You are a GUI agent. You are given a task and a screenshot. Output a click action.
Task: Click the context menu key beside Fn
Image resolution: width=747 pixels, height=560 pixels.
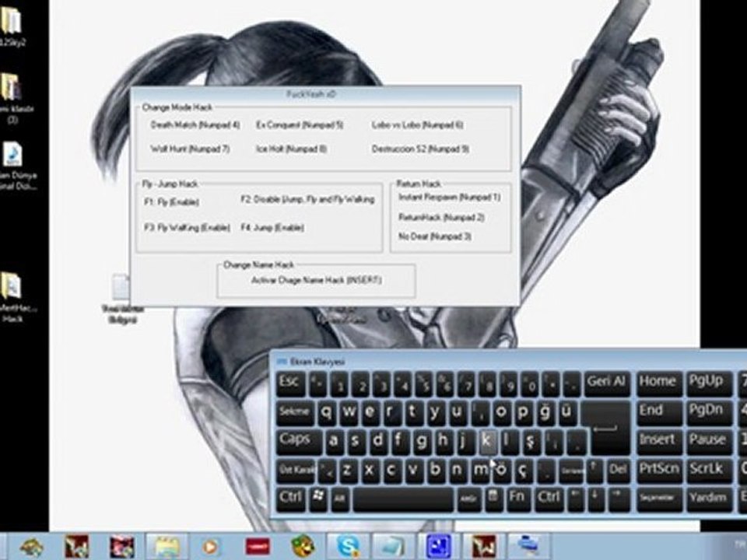point(493,499)
